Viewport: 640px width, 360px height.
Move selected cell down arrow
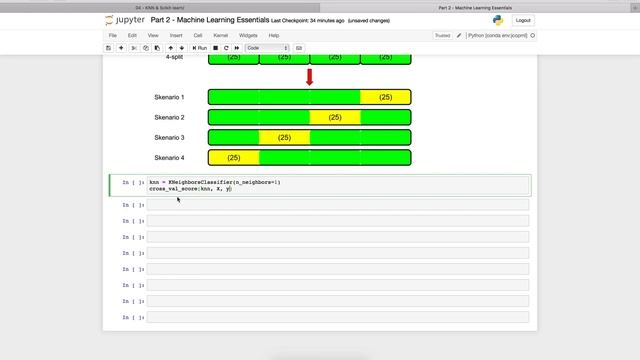(182, 48)
